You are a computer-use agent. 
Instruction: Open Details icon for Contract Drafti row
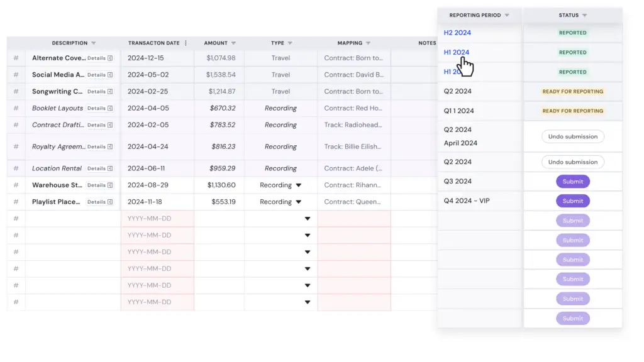(x=110, y=125)
